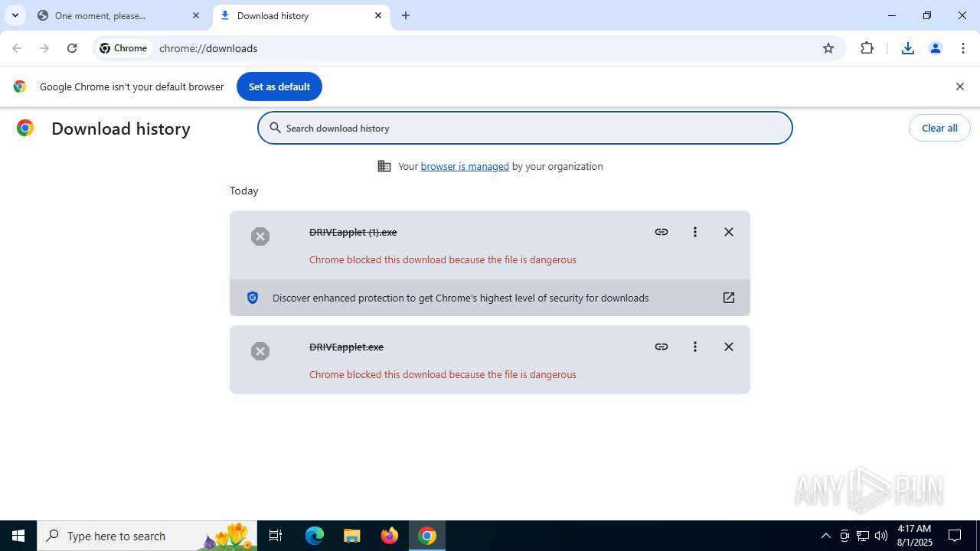Click Set as default button

pyautogui.click(x=279, y=86)
